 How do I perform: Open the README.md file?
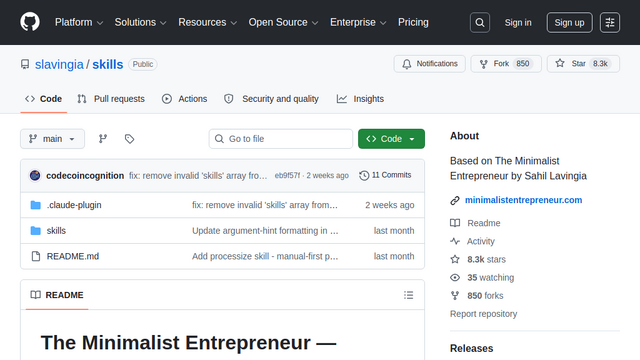point(73,256)
